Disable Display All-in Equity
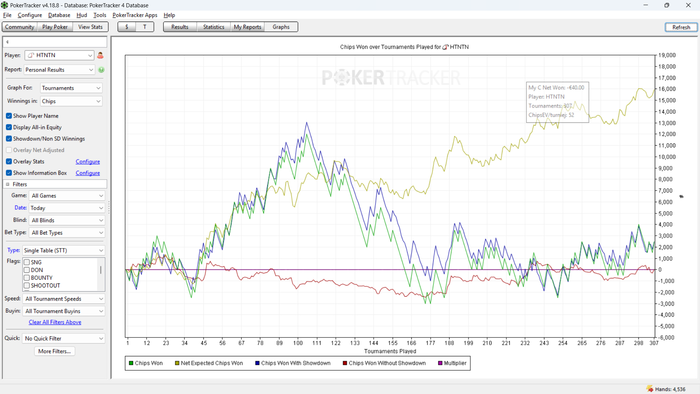 point(9,127)
